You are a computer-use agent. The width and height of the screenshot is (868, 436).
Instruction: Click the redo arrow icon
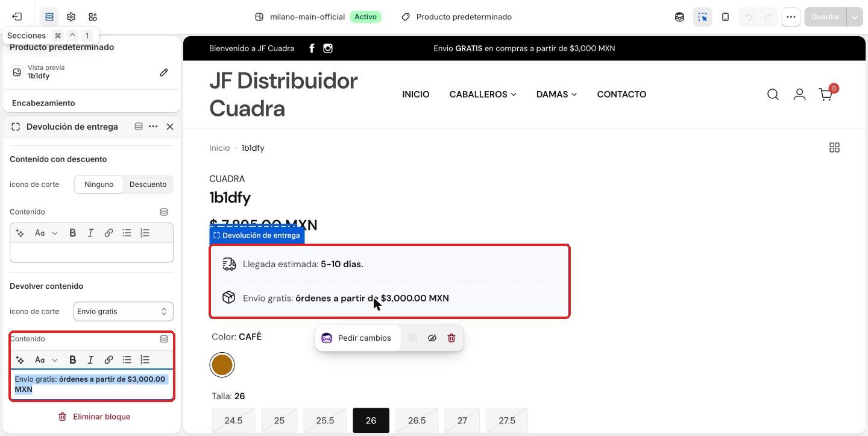point(769,17)
